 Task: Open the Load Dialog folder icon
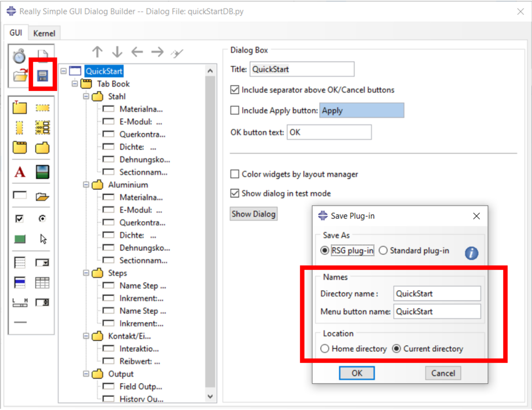(20, 74)
